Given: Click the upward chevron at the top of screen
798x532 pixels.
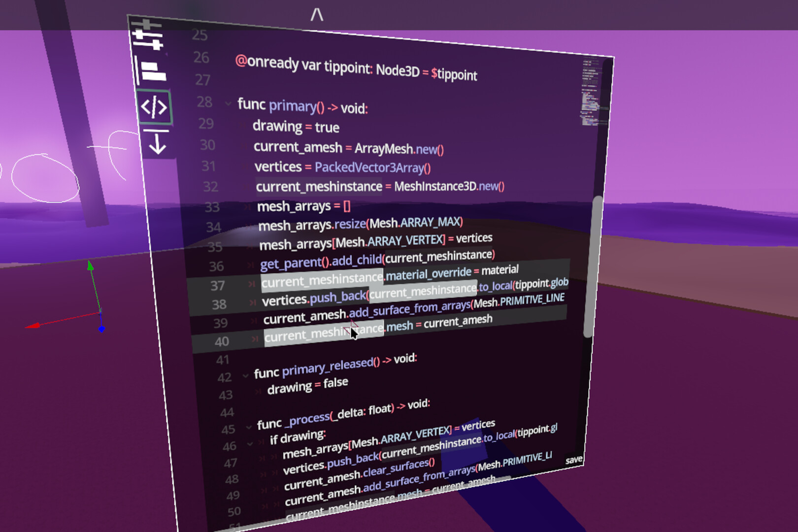Looking at the screenshot, I should (317, 16).
